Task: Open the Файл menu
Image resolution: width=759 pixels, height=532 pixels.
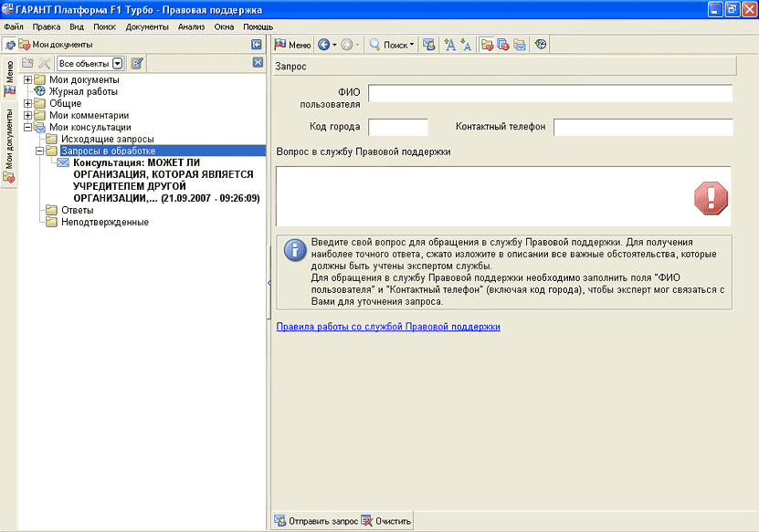Action: coord(14,27)
